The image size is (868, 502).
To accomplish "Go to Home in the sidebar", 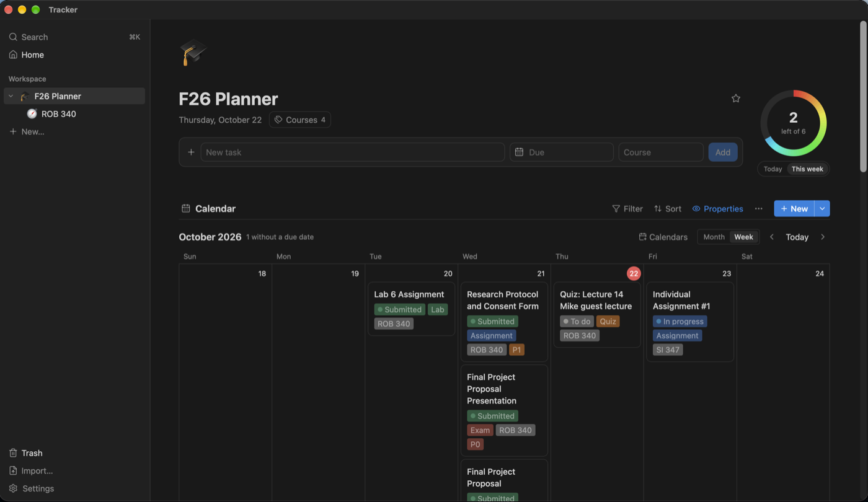I will (x=74, y=55).
